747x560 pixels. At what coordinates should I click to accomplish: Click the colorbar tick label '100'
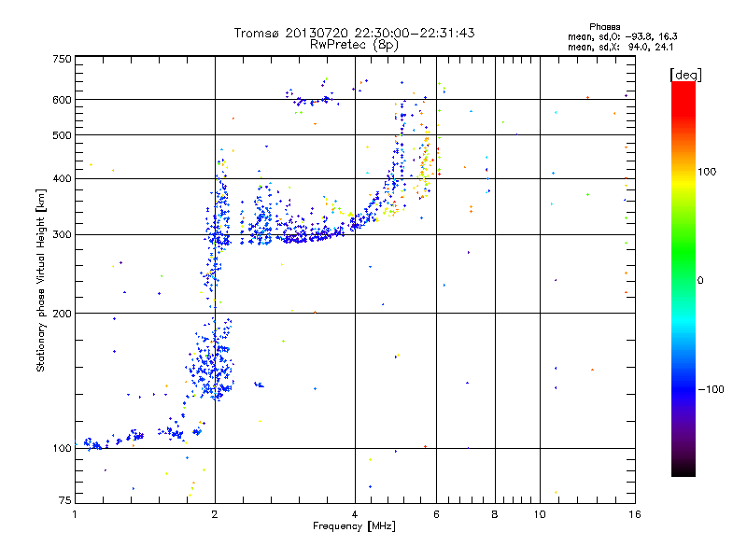(707, 172)
